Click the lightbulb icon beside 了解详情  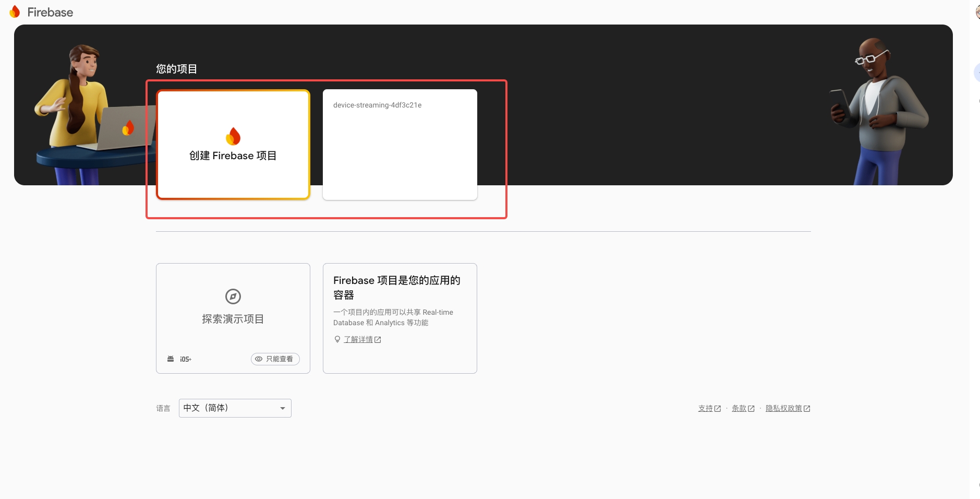click(337, 339)
